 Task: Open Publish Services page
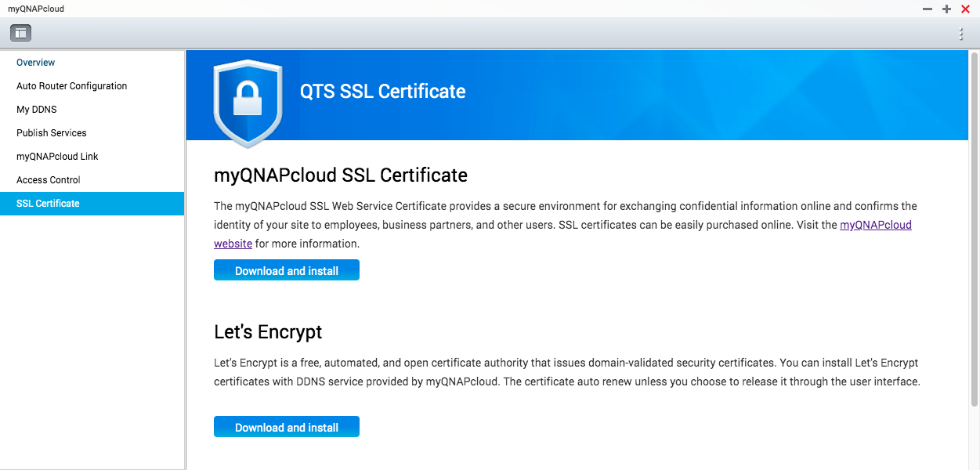pos(52,133)
